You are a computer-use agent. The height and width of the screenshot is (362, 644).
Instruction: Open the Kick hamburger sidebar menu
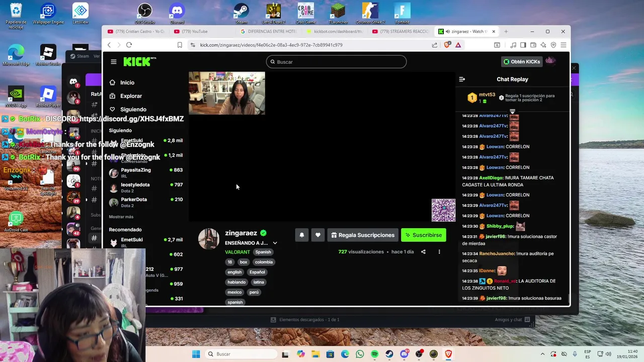coord(114,62)
